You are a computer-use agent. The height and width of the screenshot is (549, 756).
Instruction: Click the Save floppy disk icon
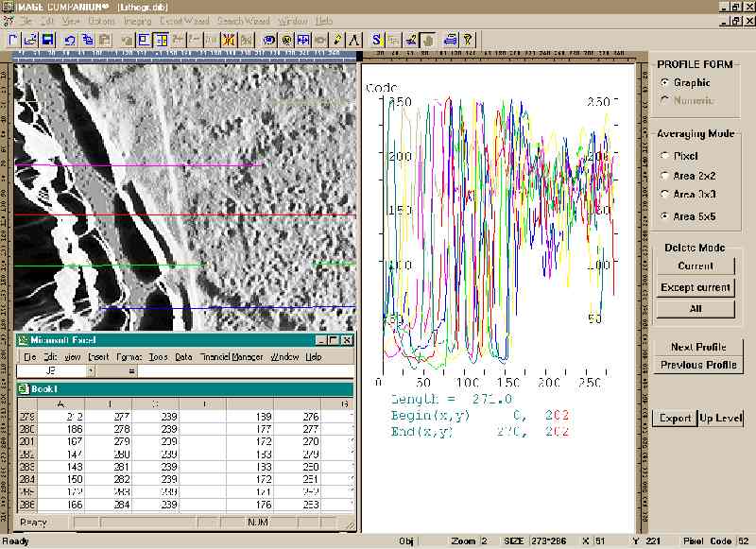tap(48, 40)
